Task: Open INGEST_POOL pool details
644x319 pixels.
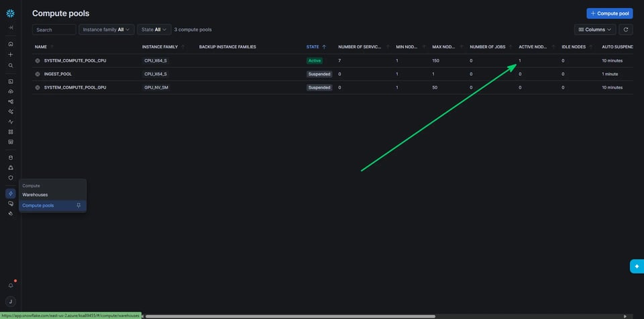Action: [58, 74]
